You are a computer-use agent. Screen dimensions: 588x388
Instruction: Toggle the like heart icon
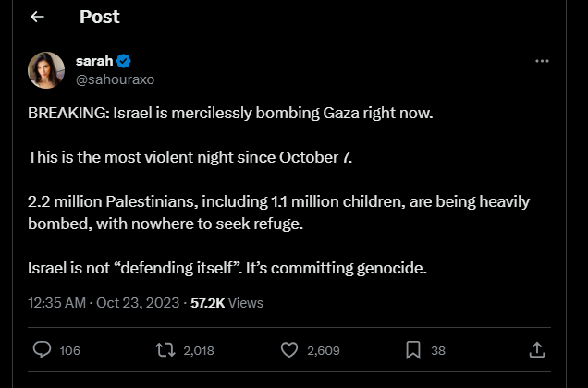point(289,350)
